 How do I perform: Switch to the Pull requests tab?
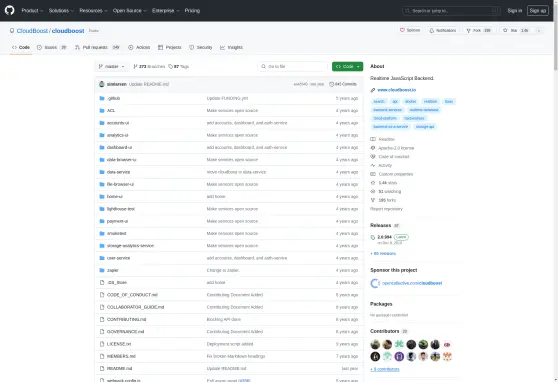[x=97, y=47]
